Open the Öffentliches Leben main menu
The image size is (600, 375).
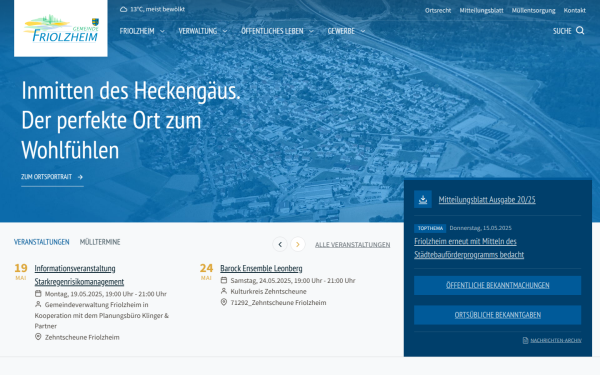(x=272, y=31)
